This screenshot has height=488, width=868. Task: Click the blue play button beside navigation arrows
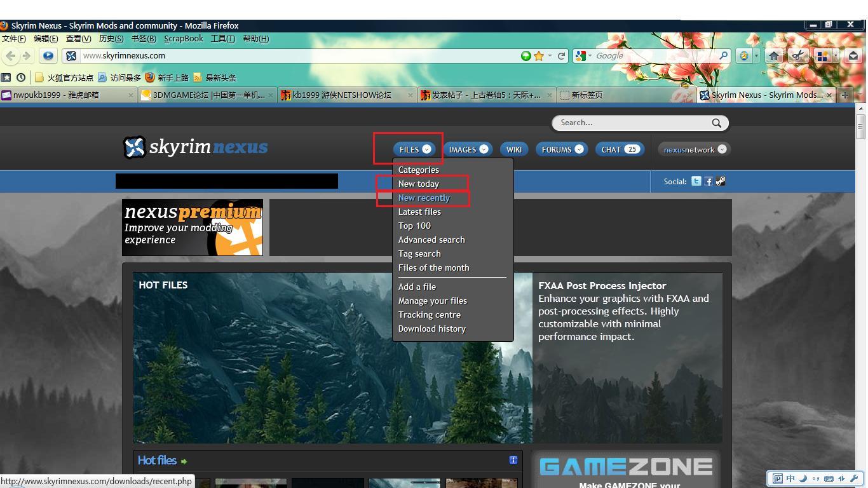click(48, 56)
